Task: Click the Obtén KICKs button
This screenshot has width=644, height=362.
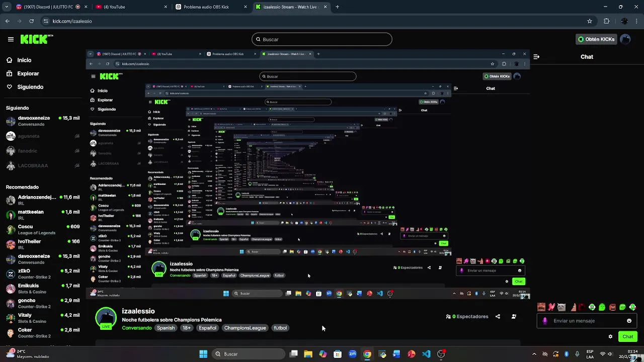Action: 596,39
